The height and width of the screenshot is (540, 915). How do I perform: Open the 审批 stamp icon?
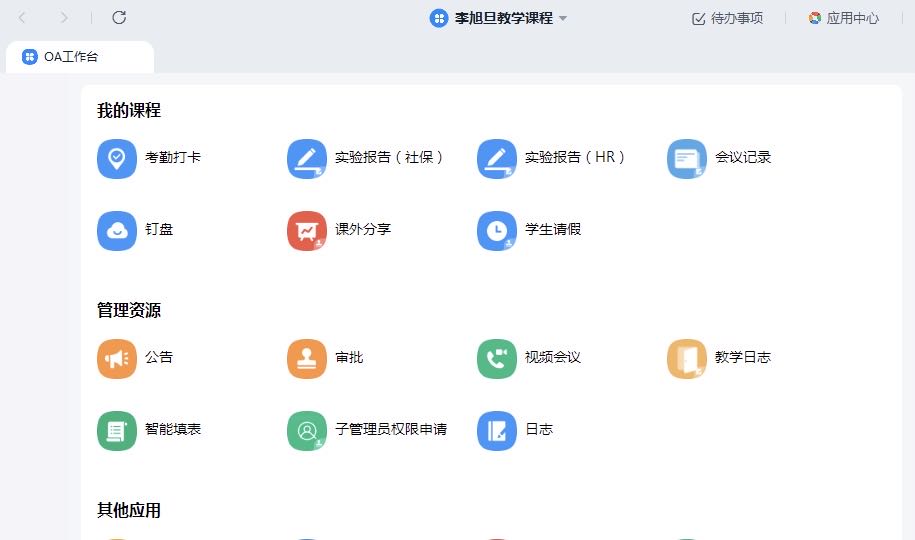tap(307, 359)
